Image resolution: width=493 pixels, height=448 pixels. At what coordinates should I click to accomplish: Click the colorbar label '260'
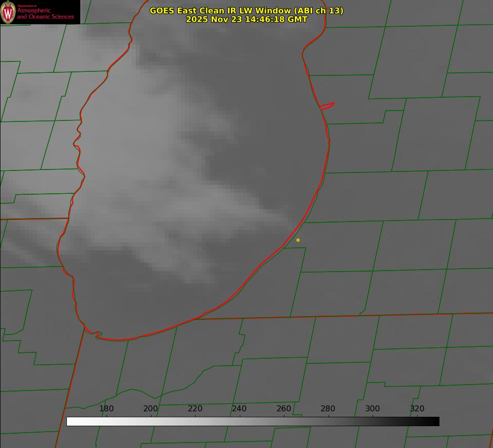point(283,408)
